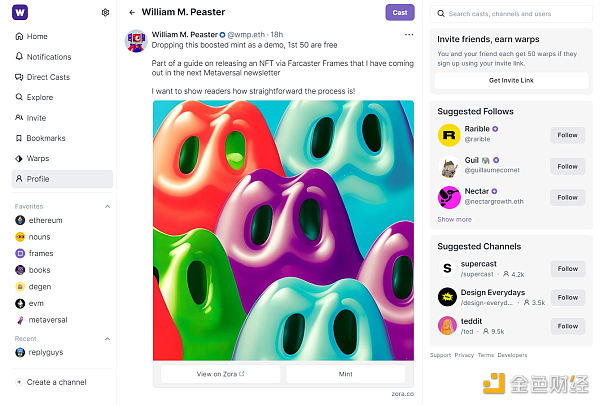Follow the Design Everydays channel
The image size is (600, 405).
point(567,297)
